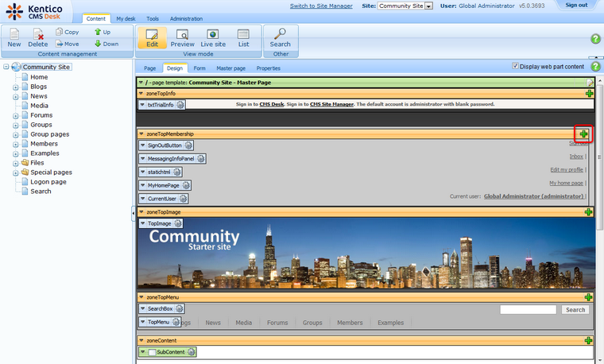
Task: Switch to the Properties tab
Action: (x=269, y=68)
